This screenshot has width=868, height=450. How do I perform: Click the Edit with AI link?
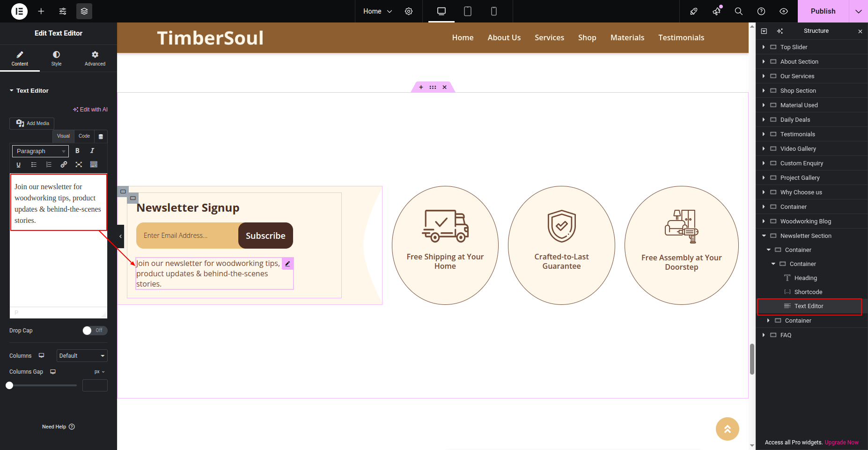coord(90,110)
